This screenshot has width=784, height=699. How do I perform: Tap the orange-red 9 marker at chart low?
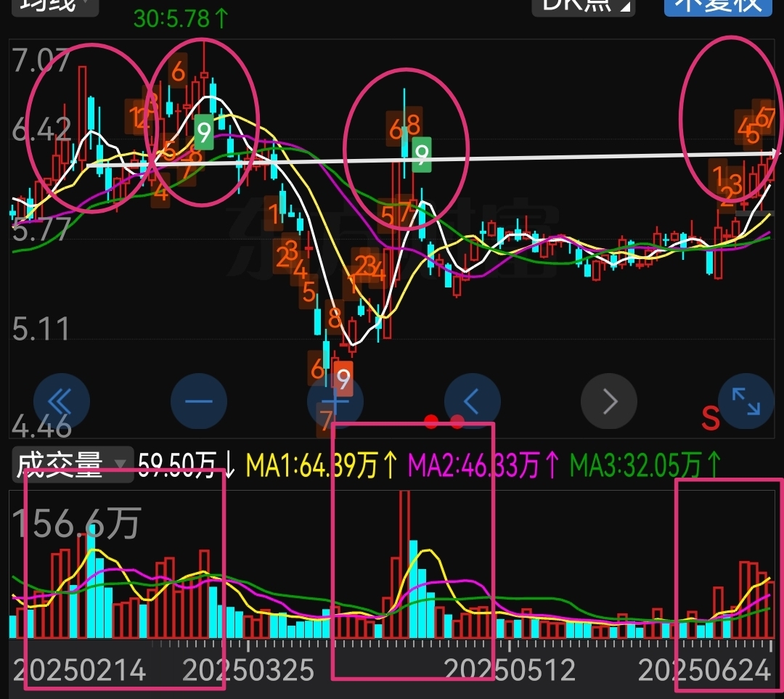tap(343, 380)
